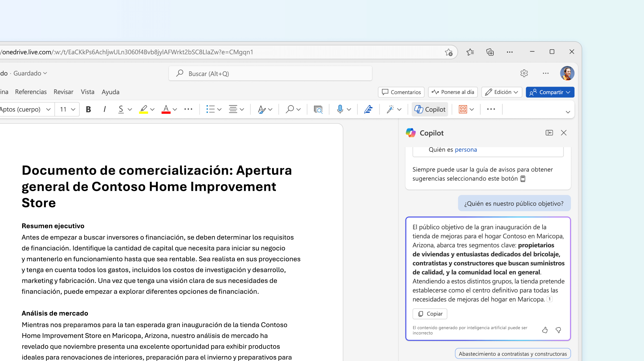Add page to favorites star icon
This screenshot has height=361, width=644.
click(449, 52)
